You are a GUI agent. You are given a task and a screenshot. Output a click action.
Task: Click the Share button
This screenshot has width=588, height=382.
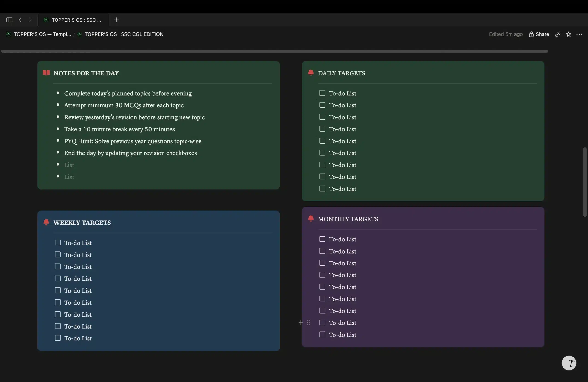click(539, 34)
